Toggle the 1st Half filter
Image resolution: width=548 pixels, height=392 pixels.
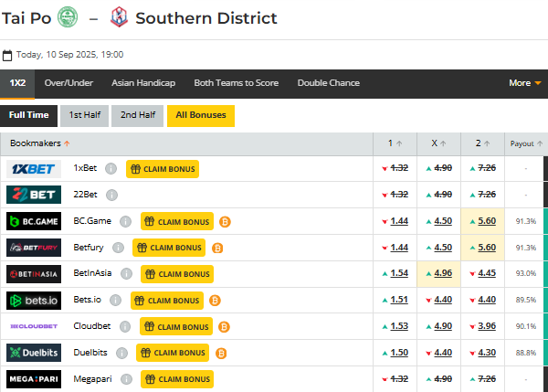point(84,115)
